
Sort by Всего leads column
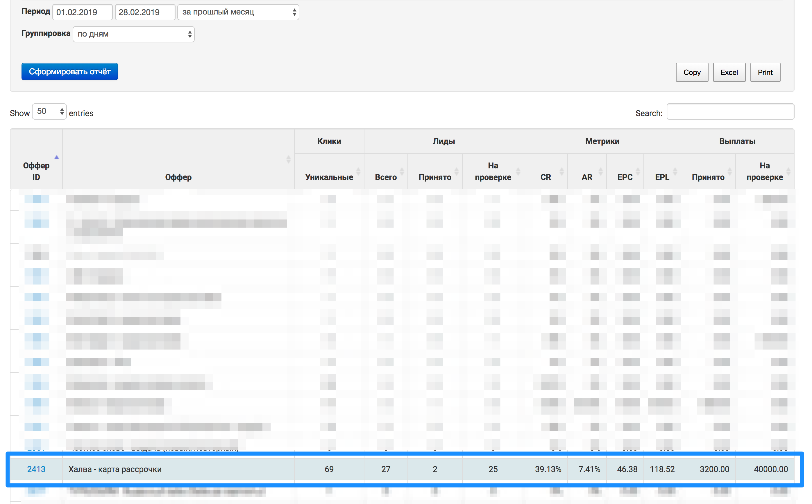pyautogui.click(x=385, y=177)
